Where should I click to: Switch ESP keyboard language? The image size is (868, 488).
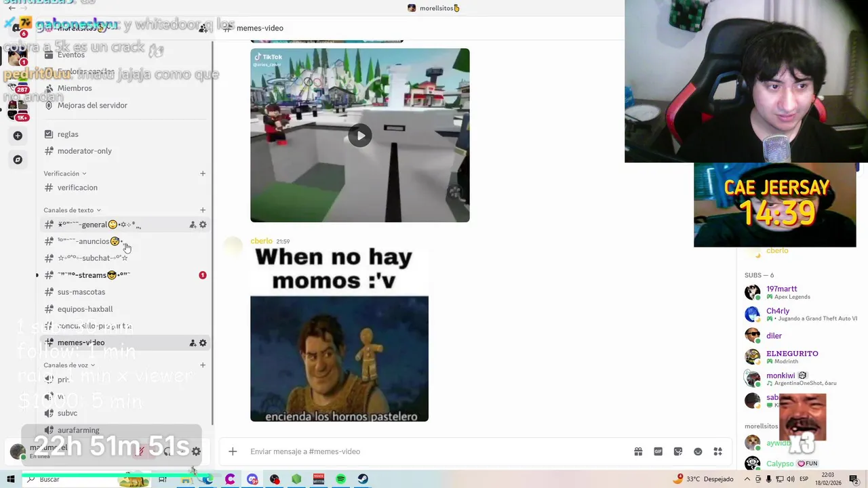click(805, 479)
